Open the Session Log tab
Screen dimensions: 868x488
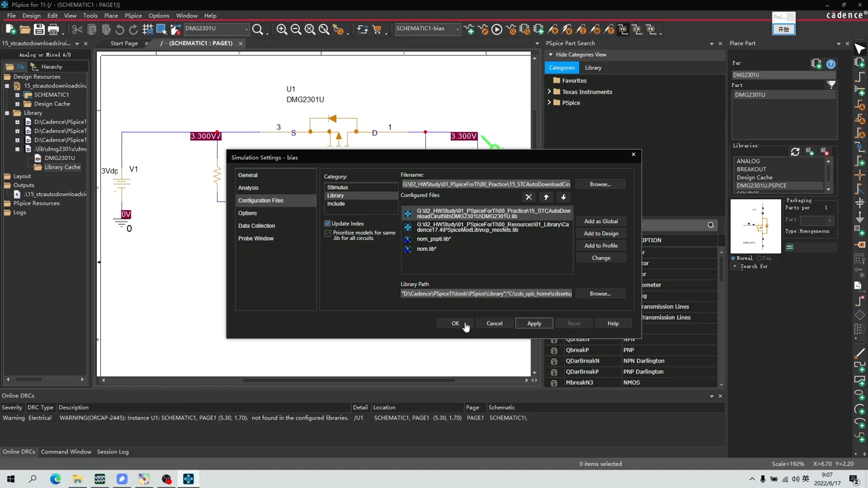(x=113, y=451)
